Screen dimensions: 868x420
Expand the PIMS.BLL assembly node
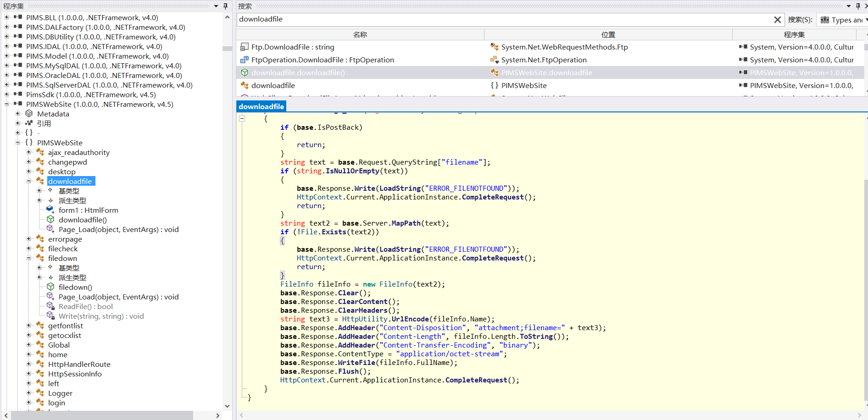click(x=6, y=17)
